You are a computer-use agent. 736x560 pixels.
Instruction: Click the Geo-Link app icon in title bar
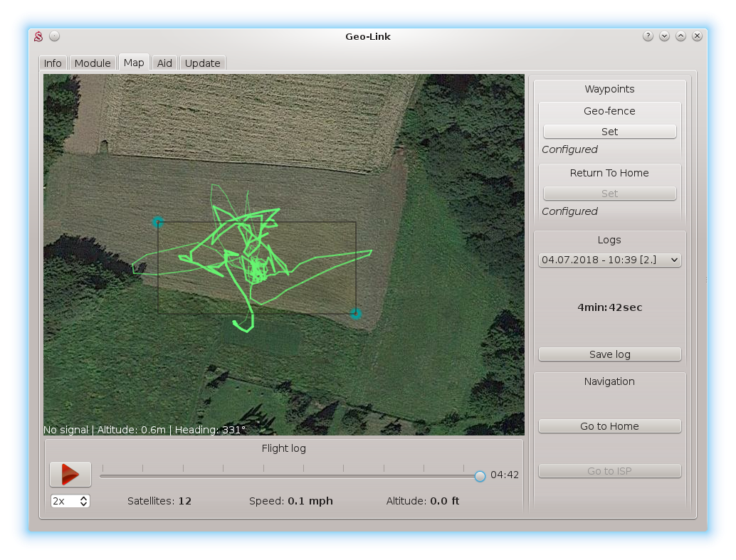[x=39, y=36]
